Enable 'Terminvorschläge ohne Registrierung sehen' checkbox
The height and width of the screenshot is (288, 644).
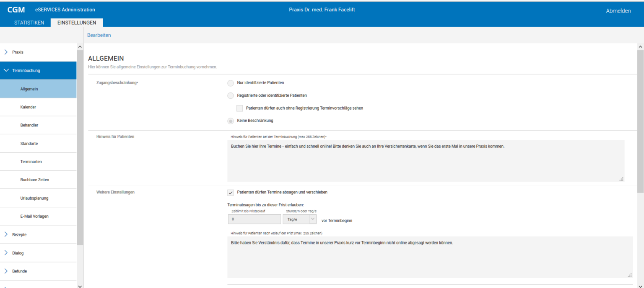click(x=239, y=108)
